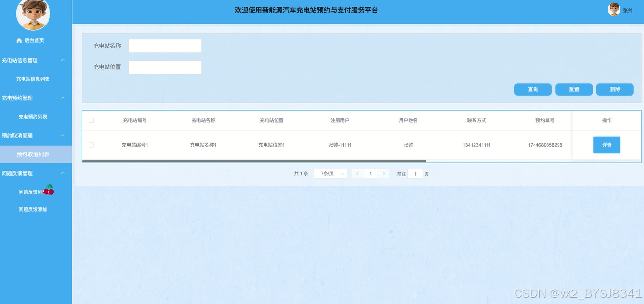Viewport: 644px width, 304px height.
Task: Open 充电预约列表 in sidebar
Action: (33, 117)
